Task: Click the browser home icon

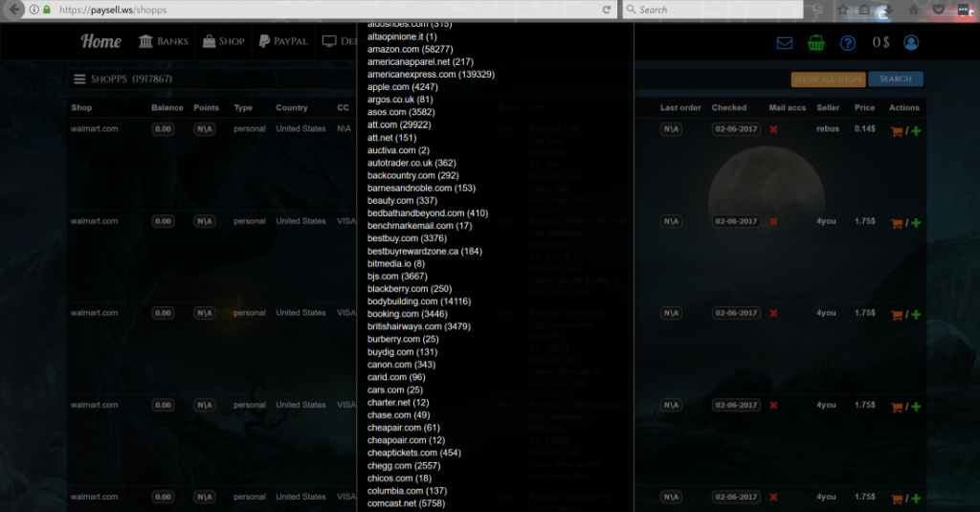Action: [x=914, y=10]
